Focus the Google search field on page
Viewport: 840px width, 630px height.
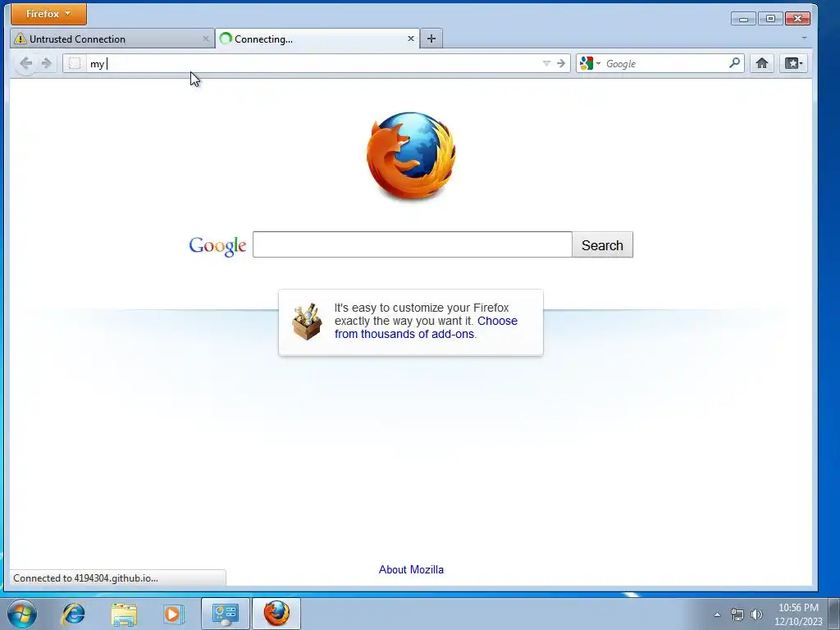413,244
